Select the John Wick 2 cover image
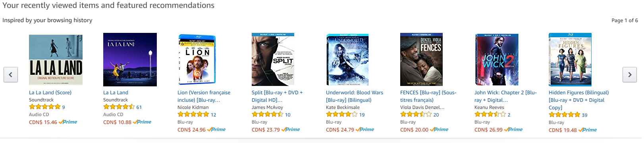The image size is (644, 143). coord(497,59)
